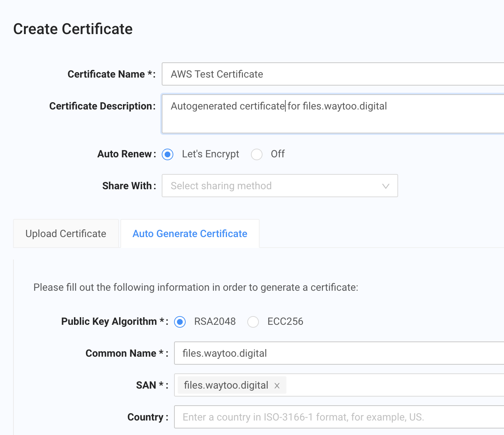Open the Auto Generate Certificate tab

[x=190, y=234]
